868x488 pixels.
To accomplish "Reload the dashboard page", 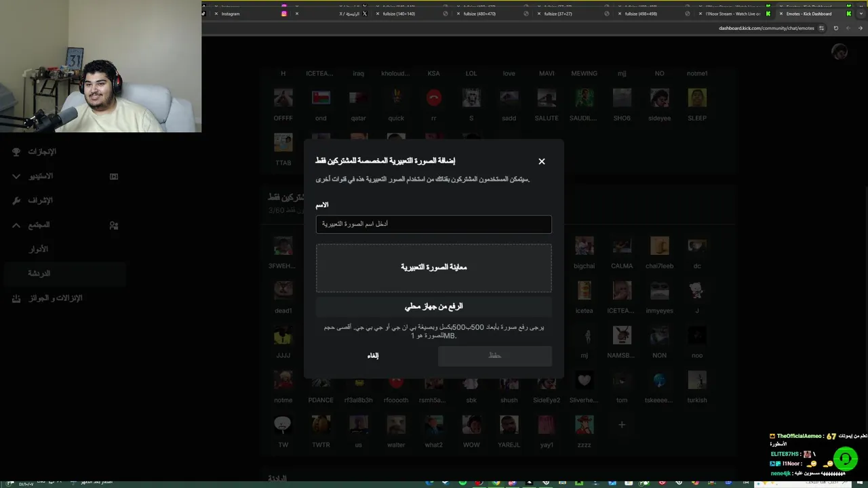I will pos(835,28).
